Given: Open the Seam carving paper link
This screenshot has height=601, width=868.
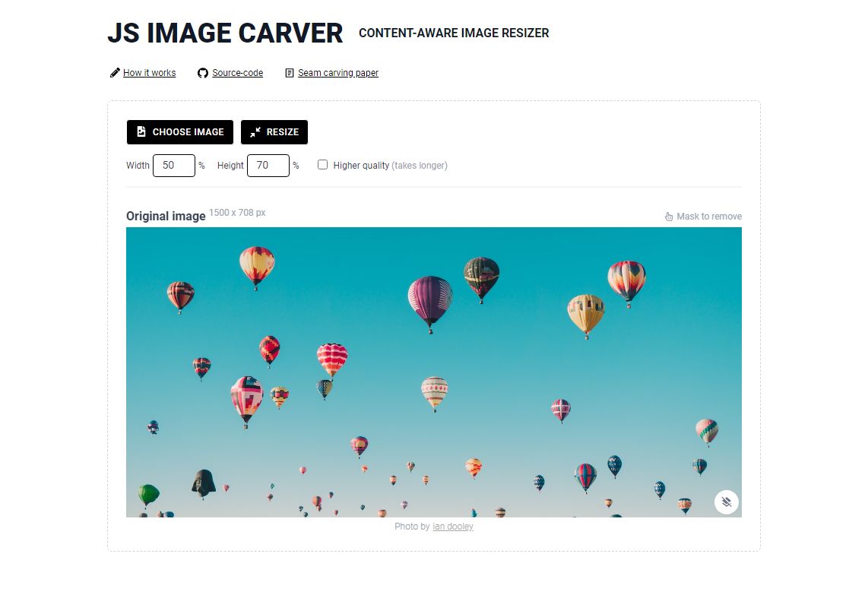Looking at the screenshot, I should (338, 72).
